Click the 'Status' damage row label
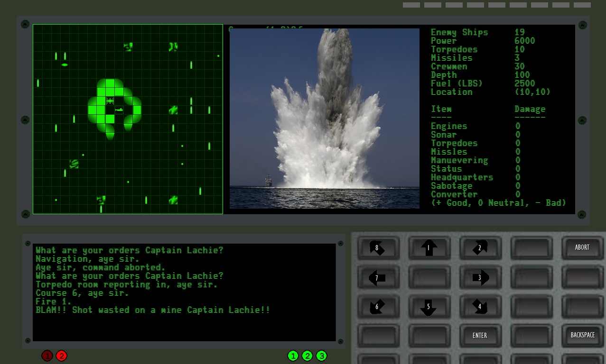 pos(447,169)
